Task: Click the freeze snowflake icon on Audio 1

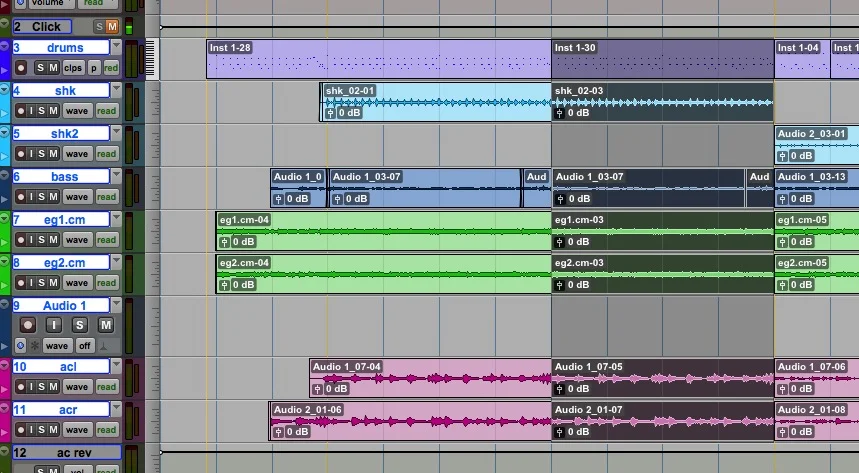Action: pyautogui.click(x=35, y=346)
